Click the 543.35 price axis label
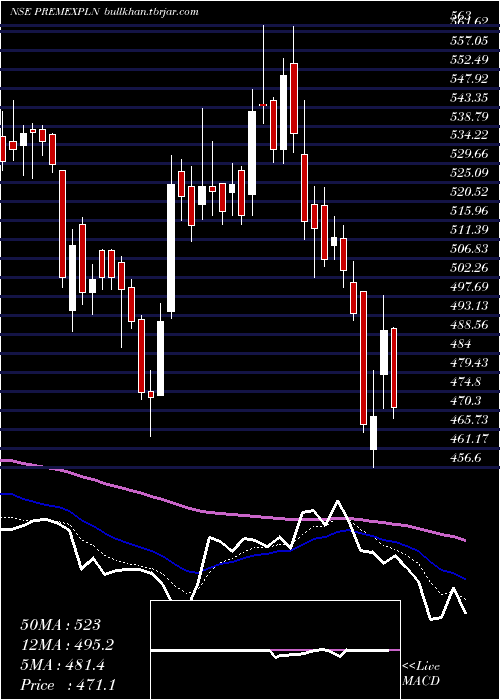This screenshot has width=500, height=700. click(468, 97)
